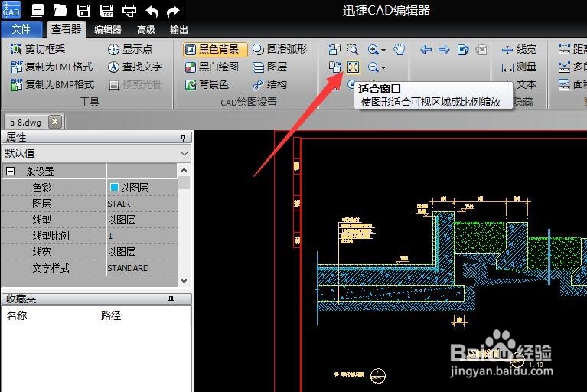This screenshot has width=587, height=392.
Task: Open the Zoom In dropdown arrow
Action: tap(383, 50)
